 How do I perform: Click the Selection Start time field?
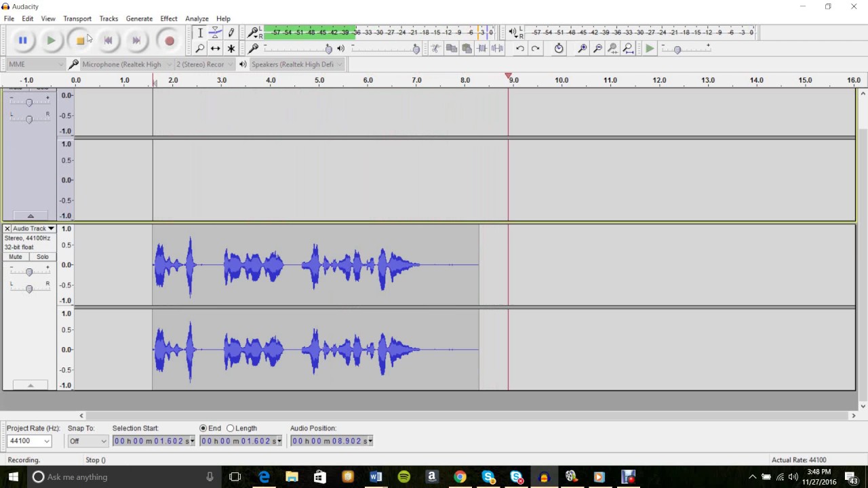[x=154, y=441]
